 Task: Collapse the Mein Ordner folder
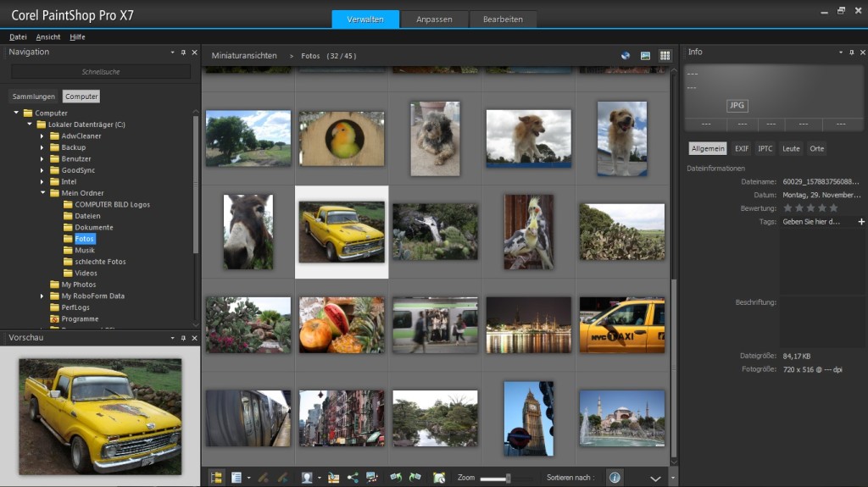tap(42, 193)
